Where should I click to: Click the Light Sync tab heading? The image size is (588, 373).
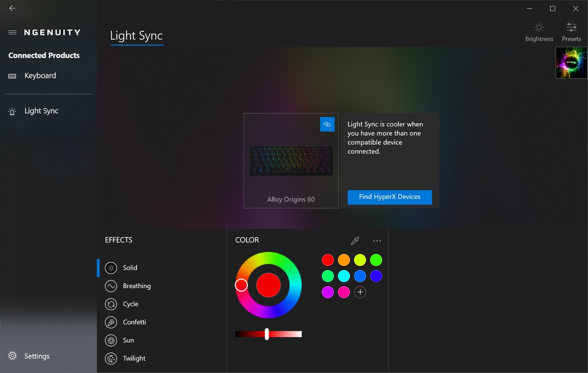point(136,36)
